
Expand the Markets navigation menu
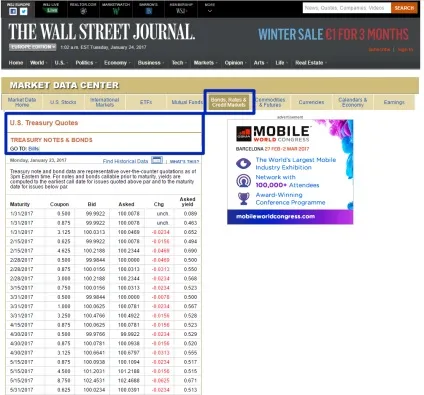click(205, 63)
